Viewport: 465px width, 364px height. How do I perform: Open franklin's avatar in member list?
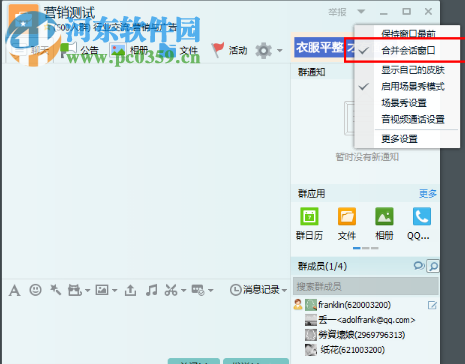pos(311,305)
